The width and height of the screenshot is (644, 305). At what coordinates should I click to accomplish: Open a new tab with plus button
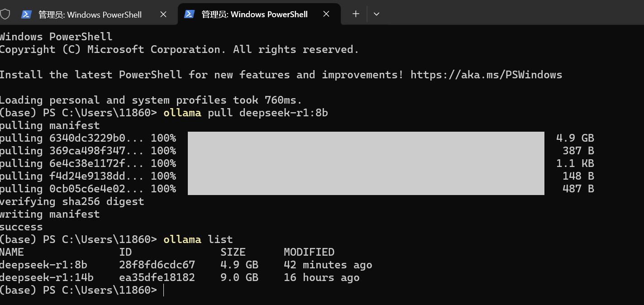[x=356, y=14]
